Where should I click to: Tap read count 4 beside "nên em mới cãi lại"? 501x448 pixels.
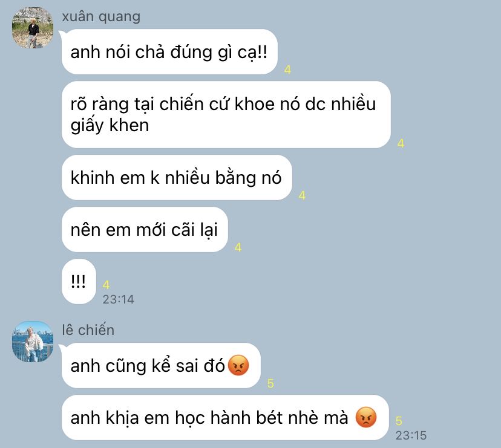coord(238,247)
